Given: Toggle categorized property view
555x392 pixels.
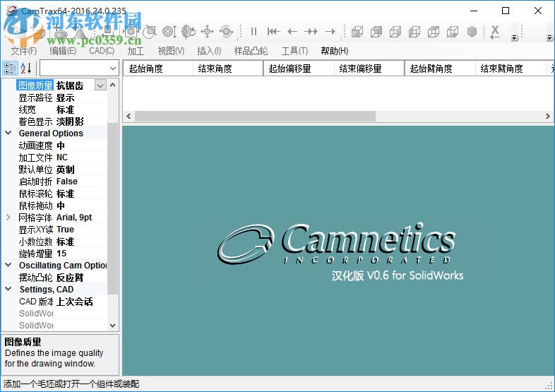Looking at the screenshot, I should pos(10,68).
